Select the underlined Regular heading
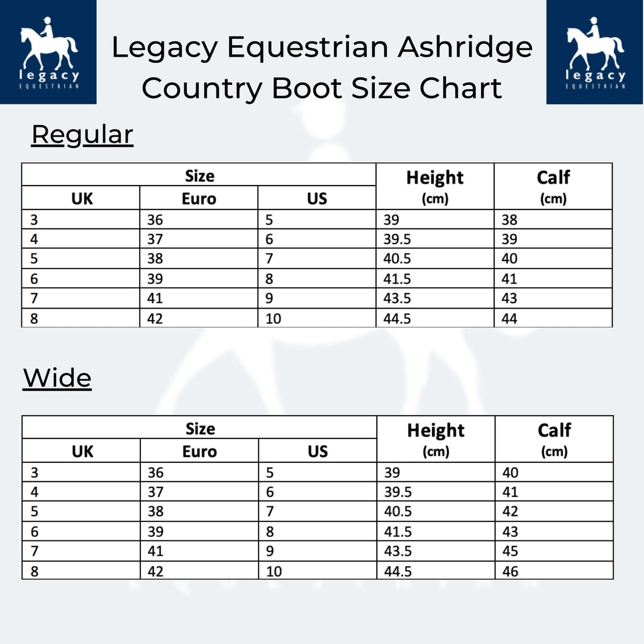644x644 pixels. coord(82,135)
